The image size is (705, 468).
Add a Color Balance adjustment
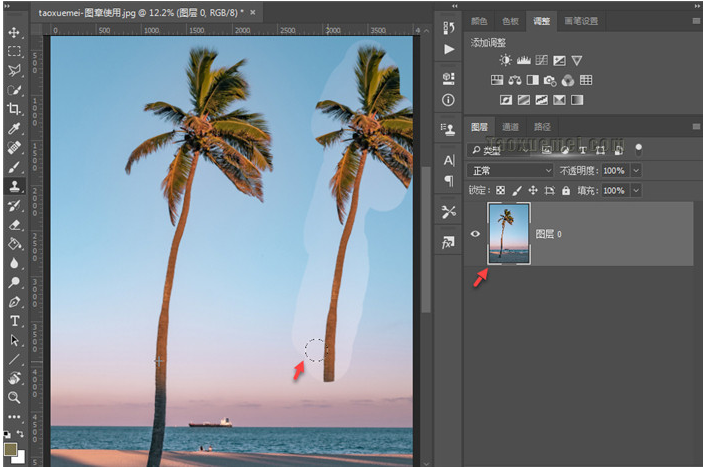point(515,81)
